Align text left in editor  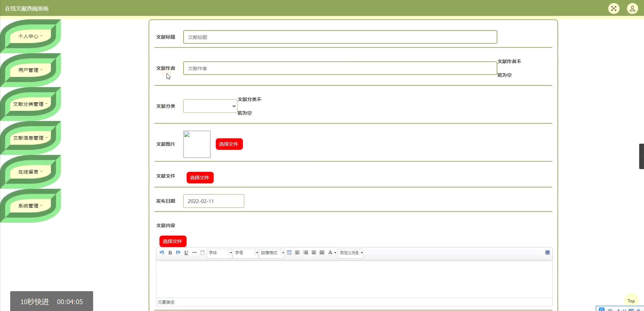(297, 253)
